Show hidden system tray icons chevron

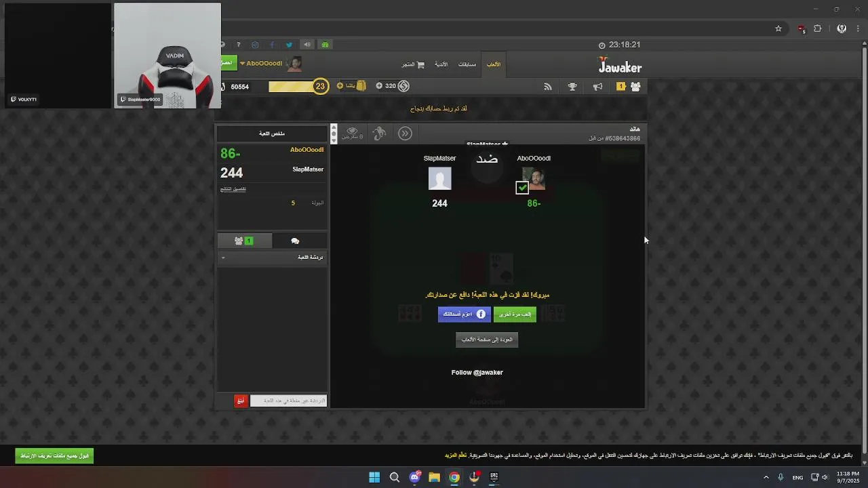point(766,477)
